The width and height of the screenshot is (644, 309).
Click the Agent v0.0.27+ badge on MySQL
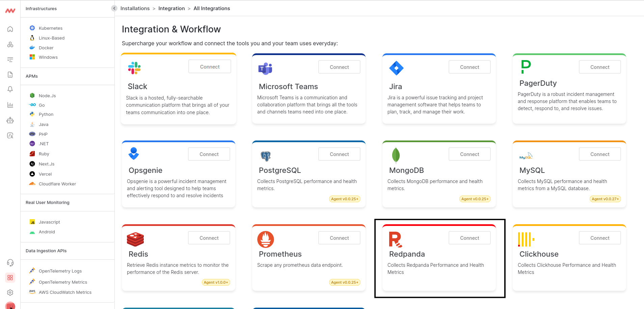click(x=605, y=199)
